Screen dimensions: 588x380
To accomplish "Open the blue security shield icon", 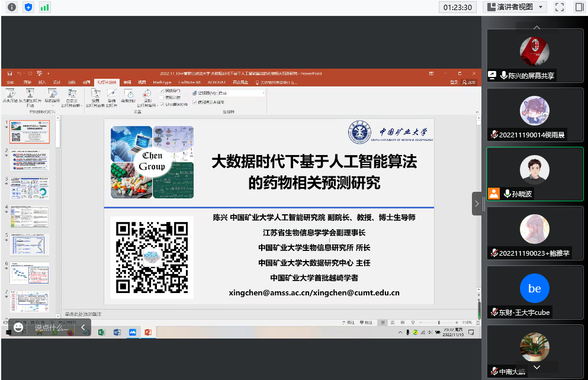I will pos(28,7).
